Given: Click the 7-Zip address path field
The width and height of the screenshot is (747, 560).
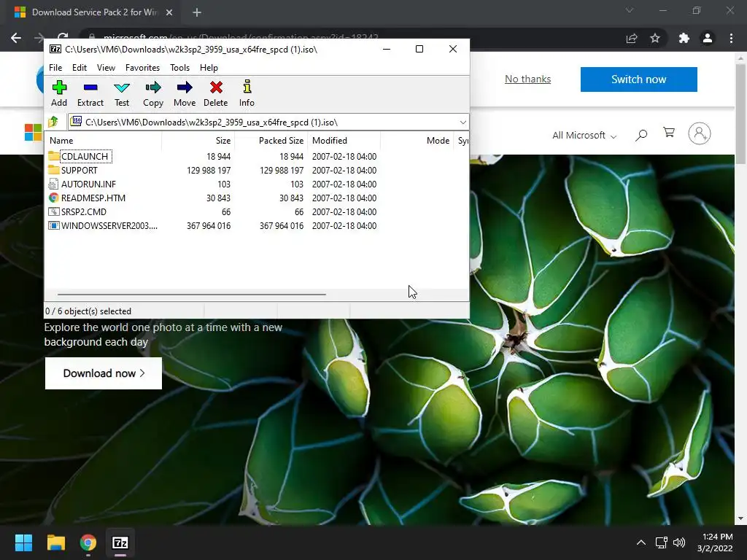Looking at the screenshot, I should 268,122.
